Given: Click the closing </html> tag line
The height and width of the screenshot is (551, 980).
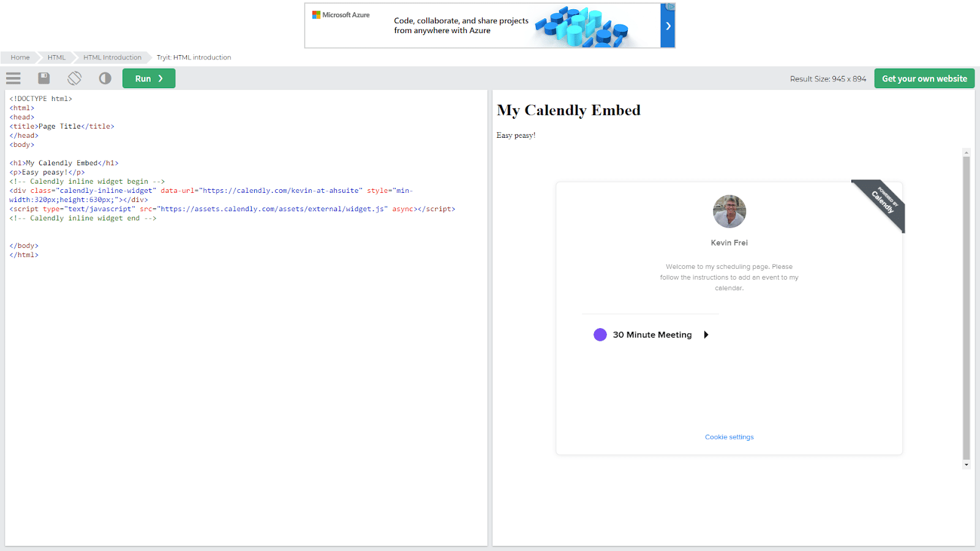Looking at the screenshot, I should (24, 255).
